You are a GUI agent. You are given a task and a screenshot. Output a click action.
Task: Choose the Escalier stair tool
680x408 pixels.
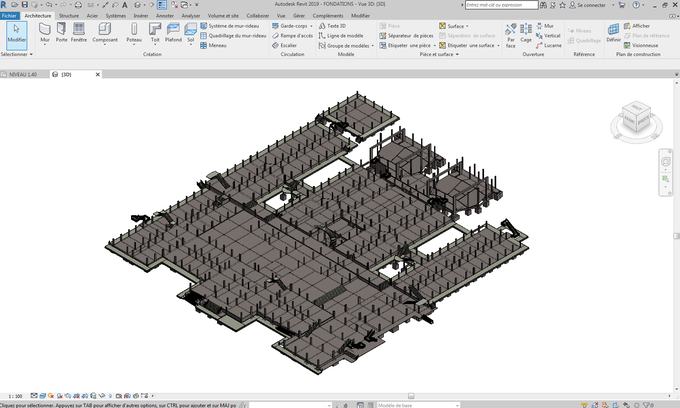[284, 45]
